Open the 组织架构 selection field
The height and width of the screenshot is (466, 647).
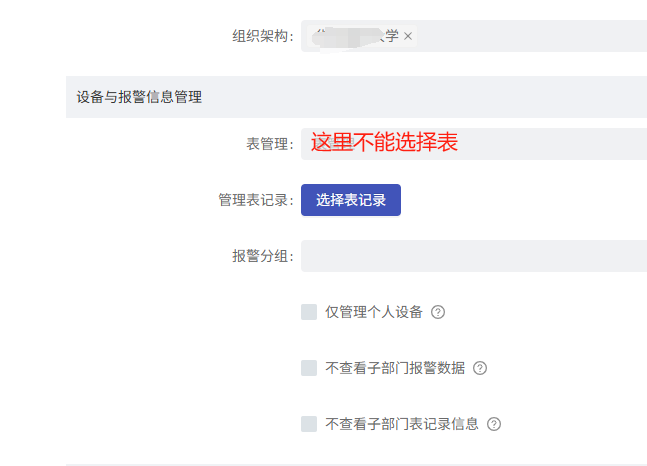(x=474, y=36)
